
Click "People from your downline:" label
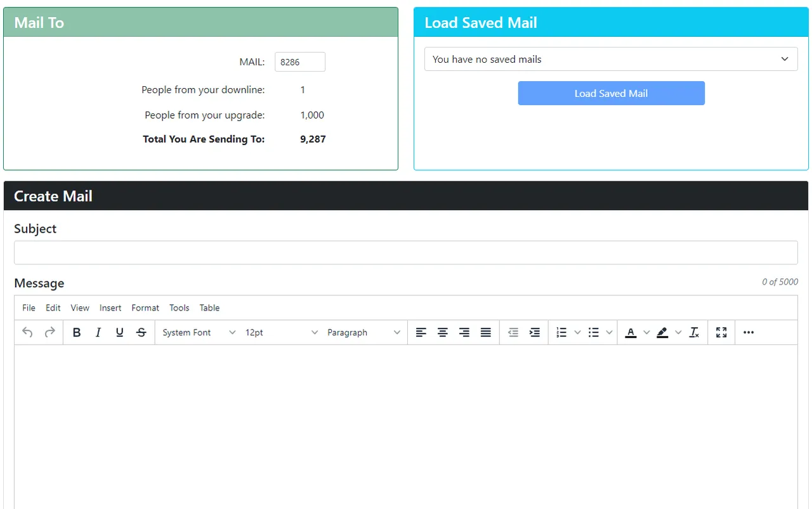203,90
